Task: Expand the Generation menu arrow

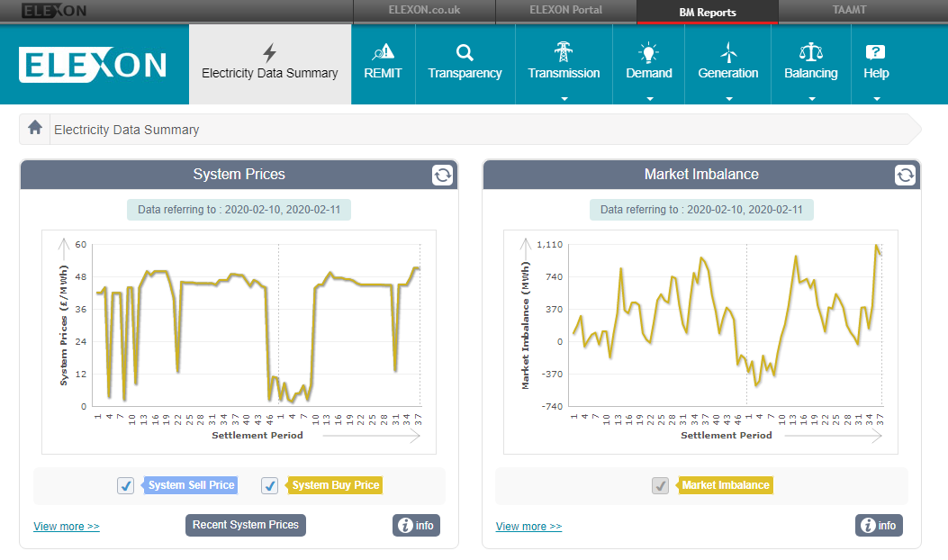Action: click(729, 98)
